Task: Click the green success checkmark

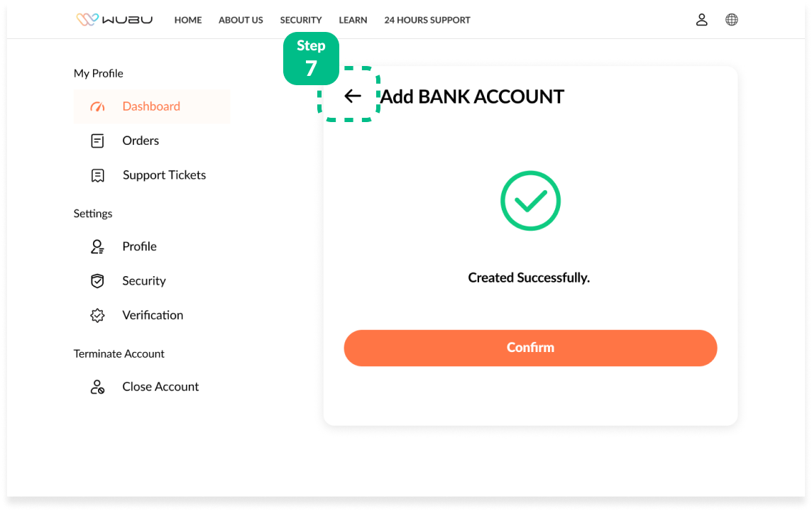Action: click(530, 201)
